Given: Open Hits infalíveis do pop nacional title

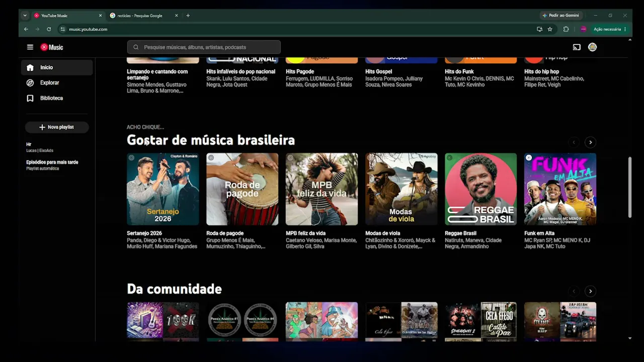Looking at the screenshot, I should 241,72.
